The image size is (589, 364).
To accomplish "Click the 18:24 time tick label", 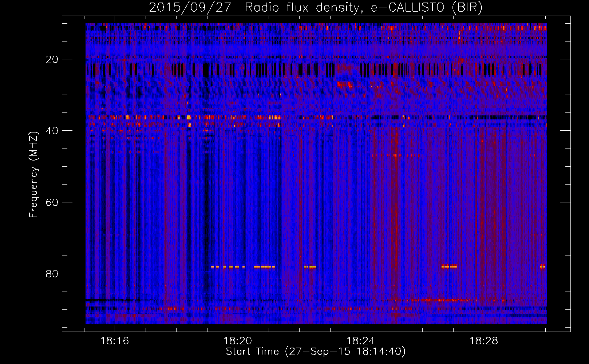I will pos(361,341).
